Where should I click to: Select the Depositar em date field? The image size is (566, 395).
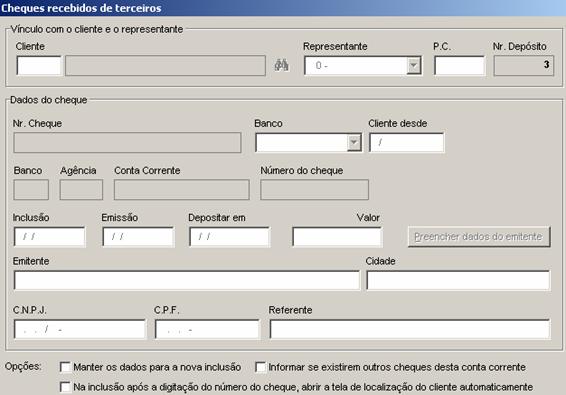(x=230, y=236)
